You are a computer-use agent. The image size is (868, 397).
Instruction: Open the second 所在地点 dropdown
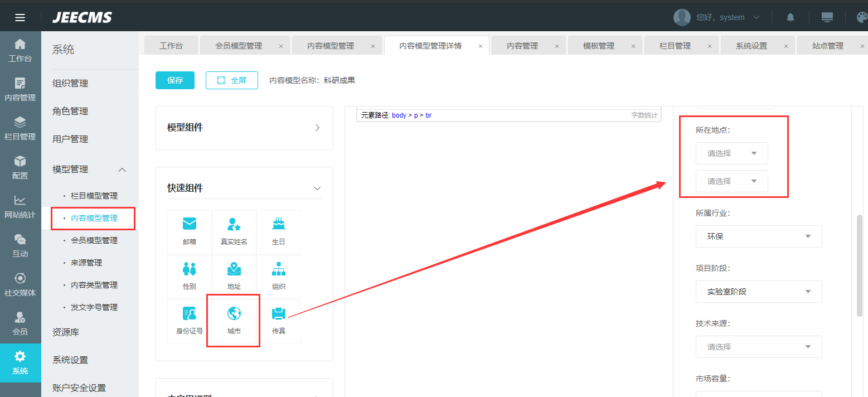click(732, 181)
